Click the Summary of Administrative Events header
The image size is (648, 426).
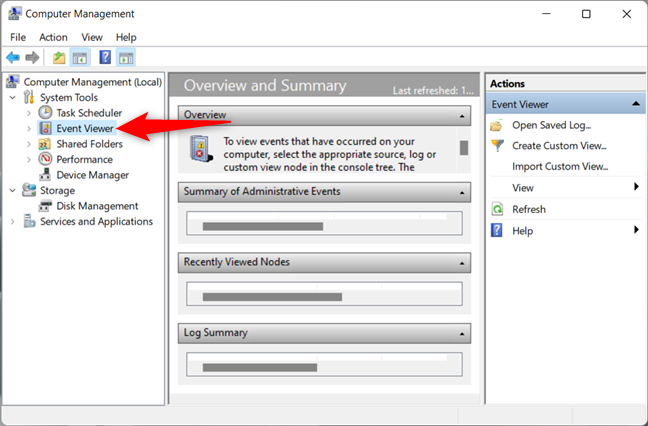click(x=324, y=192)
